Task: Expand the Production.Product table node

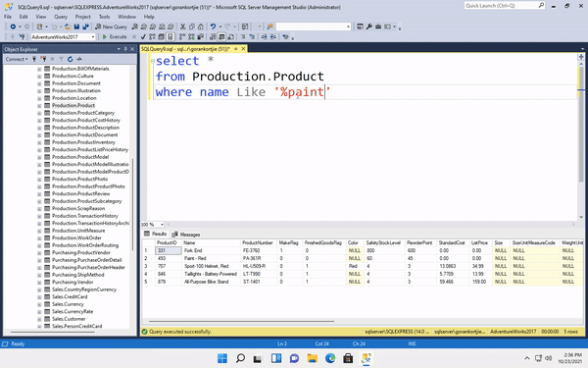Action: pos(39,106)
